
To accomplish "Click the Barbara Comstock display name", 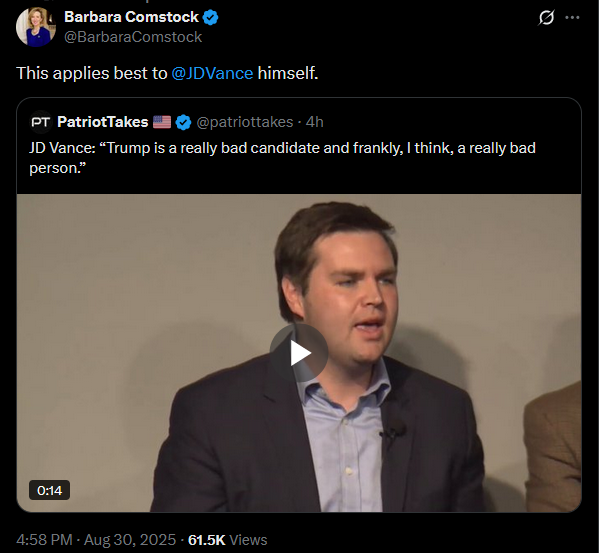I will pos(131,17).
